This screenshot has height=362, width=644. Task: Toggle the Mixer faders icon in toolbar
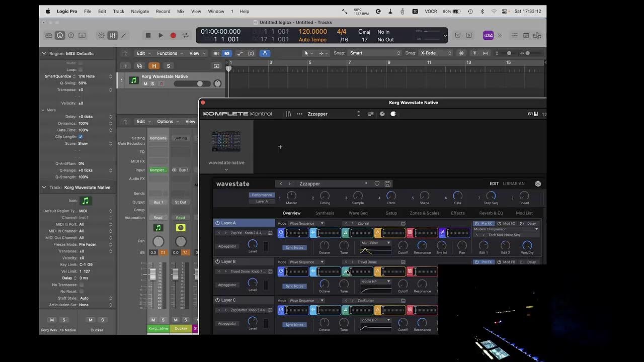tap(113, 36)
